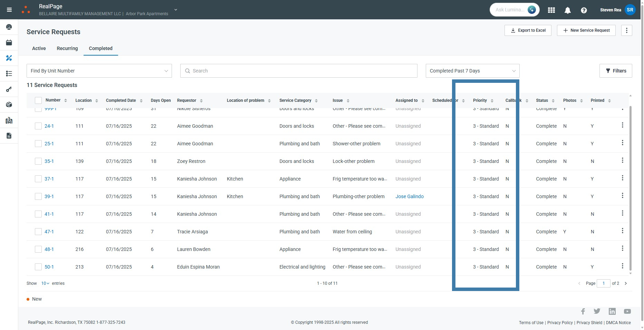Check the box for request 24-1

tap(38, 126)
